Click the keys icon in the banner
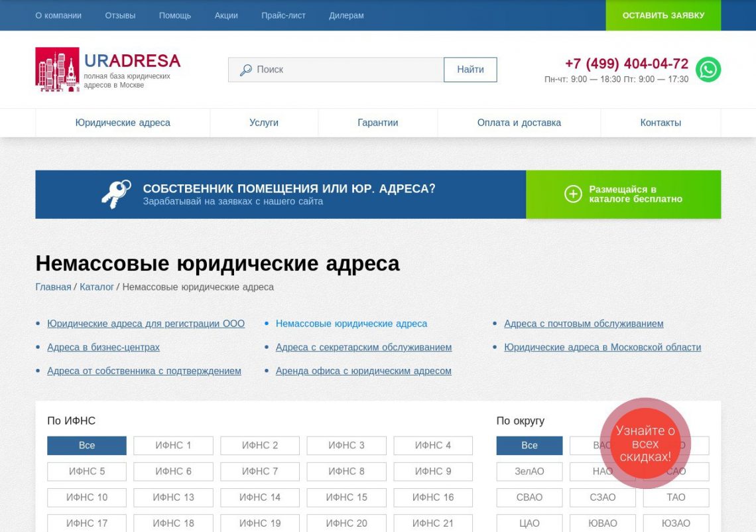 [116, 194]
